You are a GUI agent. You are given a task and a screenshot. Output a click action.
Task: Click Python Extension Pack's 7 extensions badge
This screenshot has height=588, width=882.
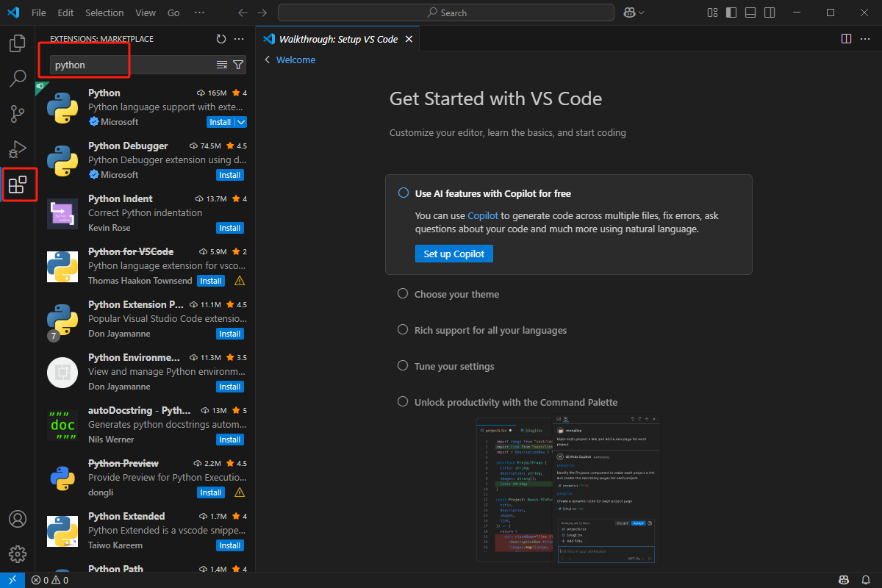[53, 336]
